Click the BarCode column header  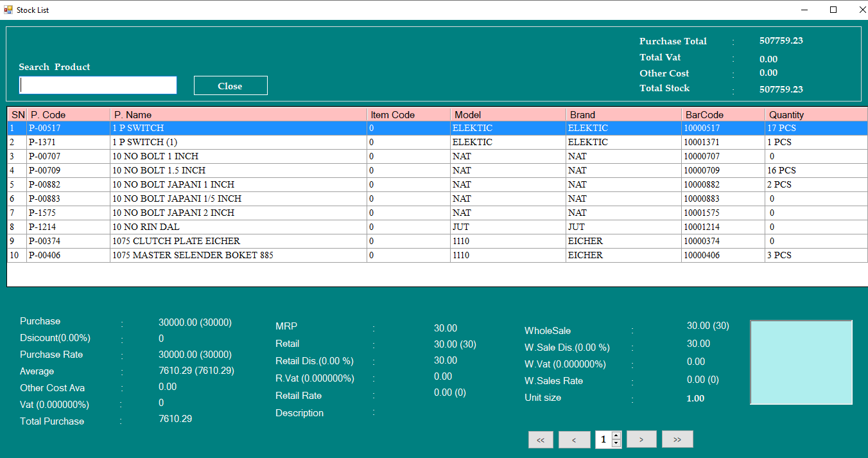pyautogui.click(x=723, y=114)
